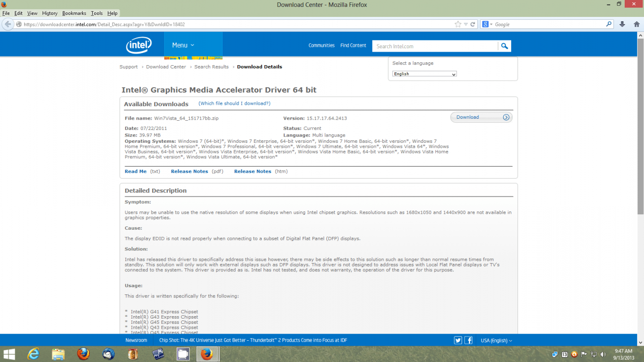Open the History menu
This screenshot has height=362, width=644.
[50, 13]
